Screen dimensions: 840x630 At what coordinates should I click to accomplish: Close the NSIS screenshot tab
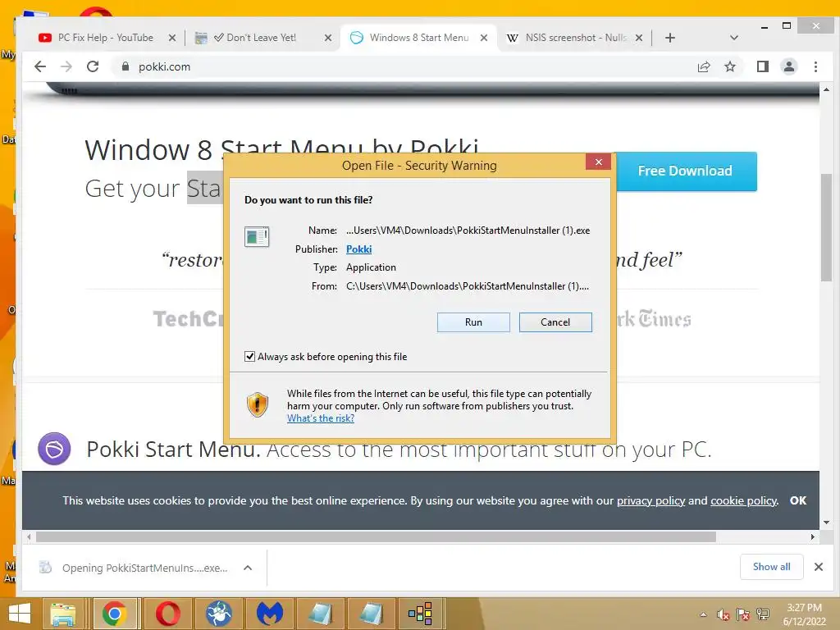pyautogui.click(x=638, y=38)
